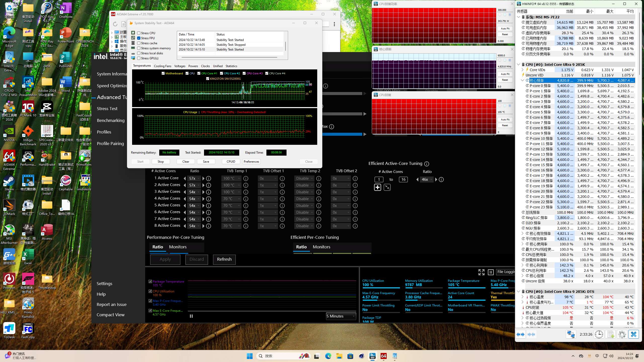Click the expand graph icon in Intel XTU monitor

pyautogui.click(x=481, y=272)
